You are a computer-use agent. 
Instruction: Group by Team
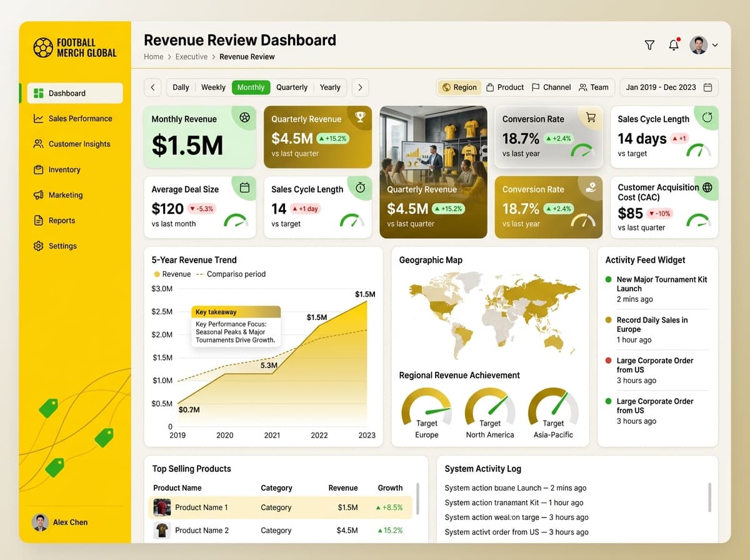pyautogui.click(x=594, y=87)
